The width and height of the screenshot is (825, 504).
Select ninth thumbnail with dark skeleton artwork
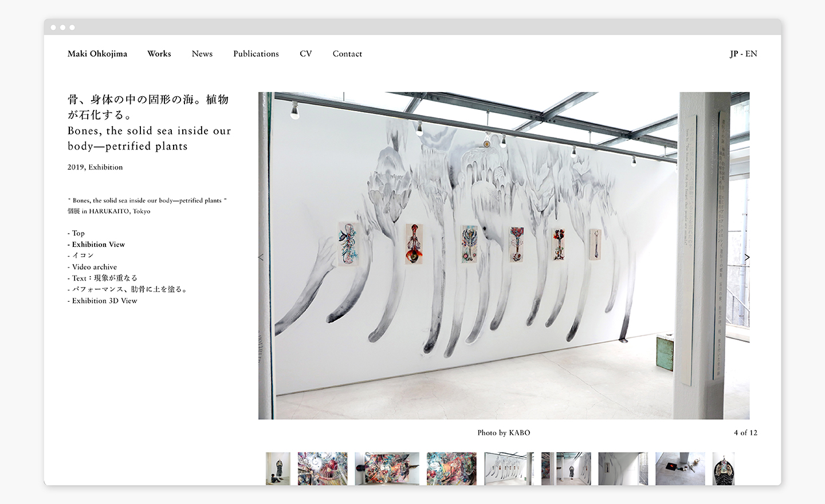[724, 468]
